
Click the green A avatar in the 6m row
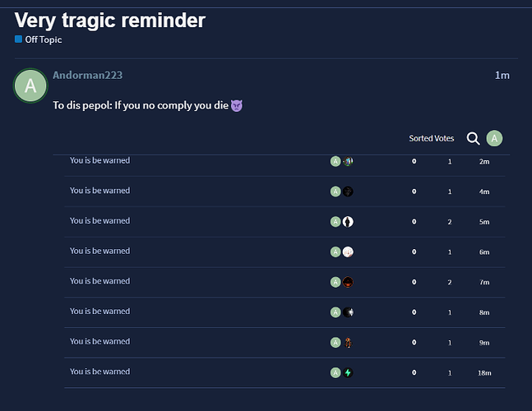coord(335,252)
